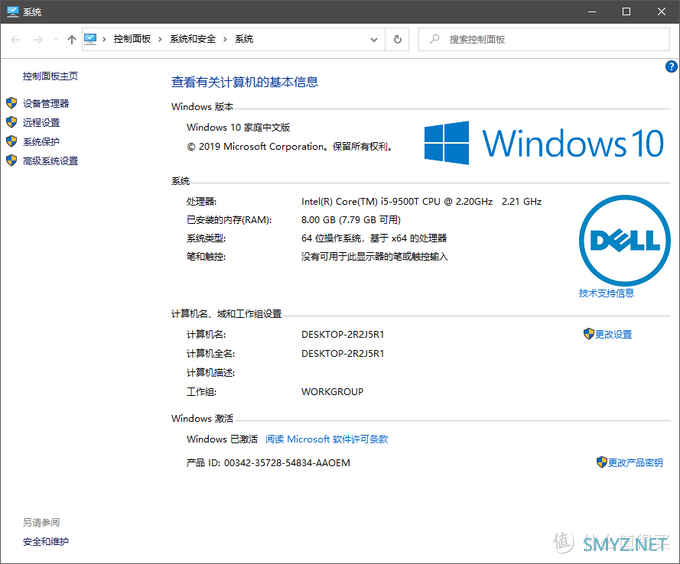Viewport: 680px width, 564px height.
Task: Open 系统保护 from the sidebar
Action: point(41,142)
